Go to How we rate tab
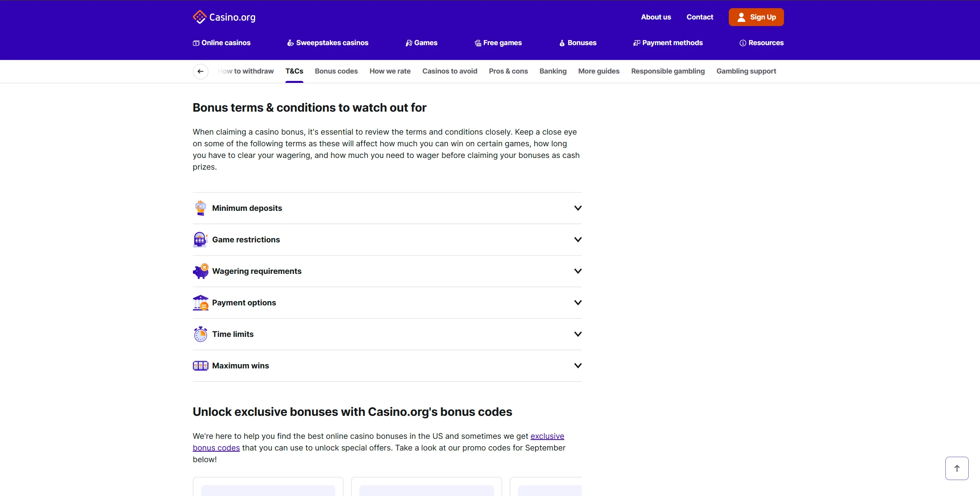The height and width of the screenshot is (496, 980). click(390, 71)
